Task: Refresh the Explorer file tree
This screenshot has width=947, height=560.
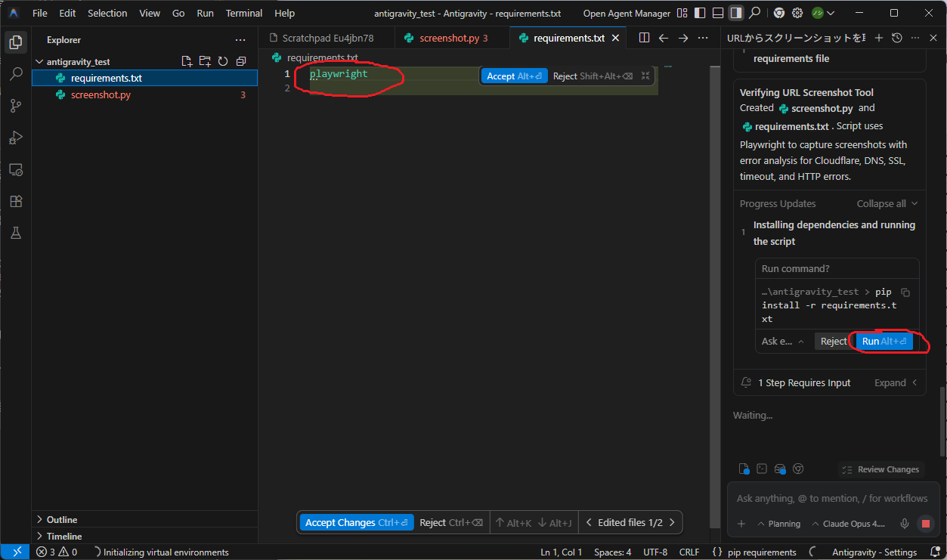Action: 223,62
